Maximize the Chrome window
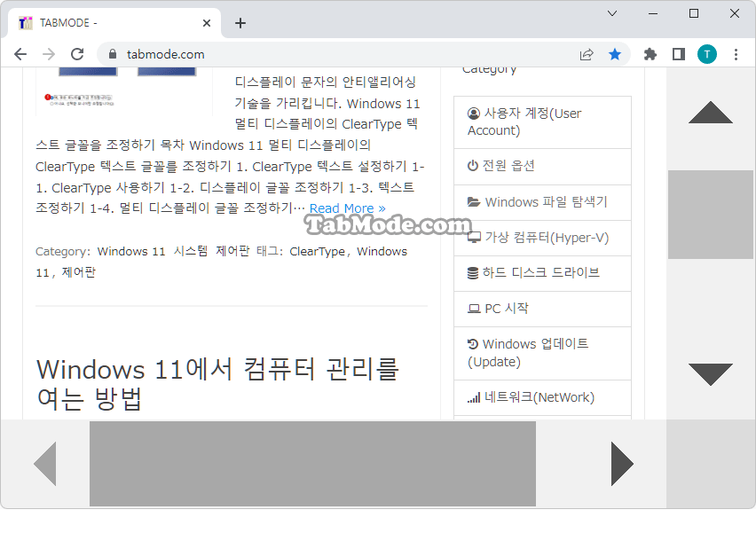The image size is (756, 541). [x=694, y=13]
